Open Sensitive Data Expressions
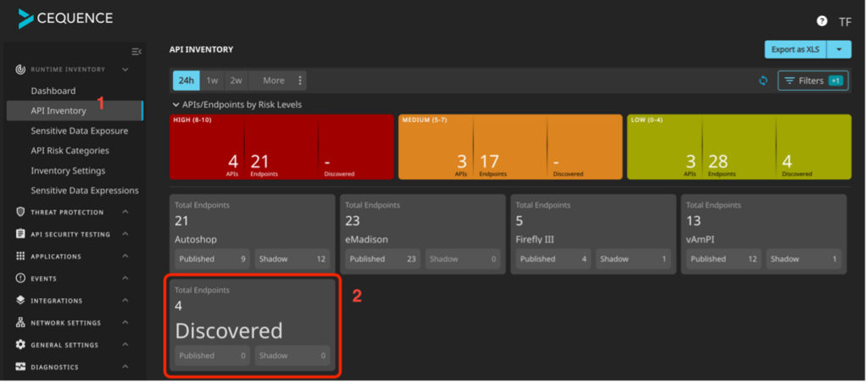This screenshot has width=868, height=383. pos(85,191)
